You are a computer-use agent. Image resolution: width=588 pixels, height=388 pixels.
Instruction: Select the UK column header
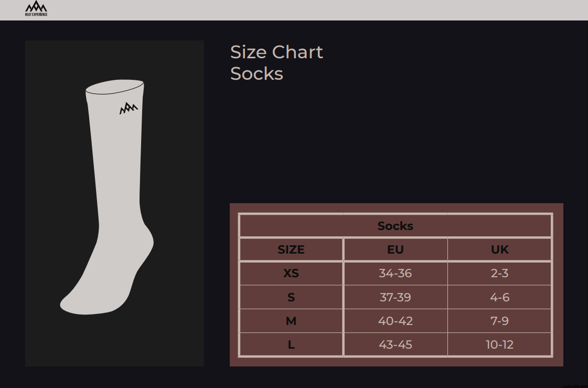click(499, 249)
